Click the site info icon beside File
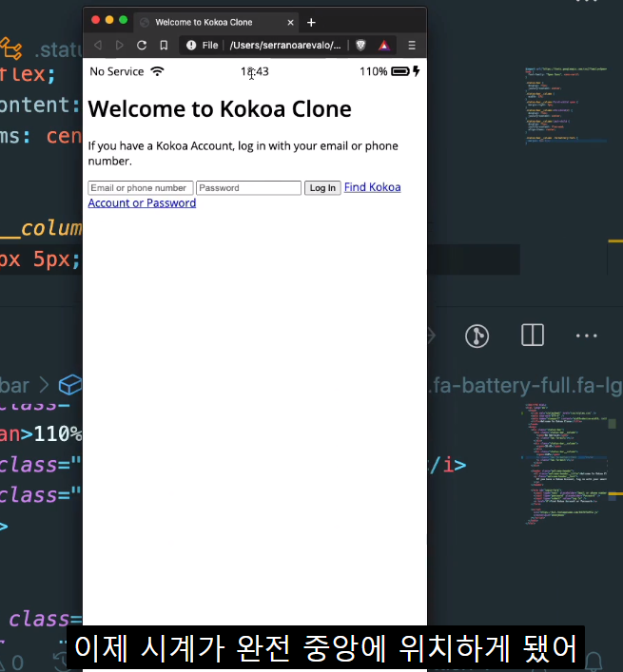623x672 pixels. [x=191, y=45]
